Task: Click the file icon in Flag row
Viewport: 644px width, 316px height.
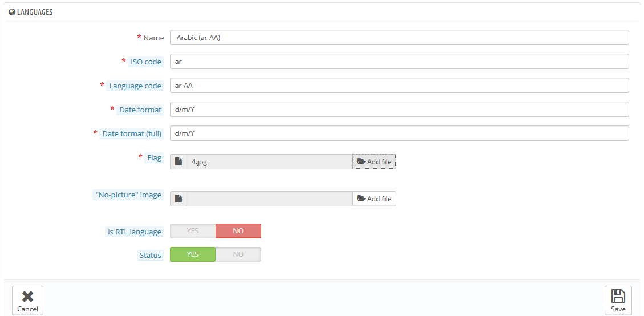Action: pyautogui.click(x=178, y=161)
